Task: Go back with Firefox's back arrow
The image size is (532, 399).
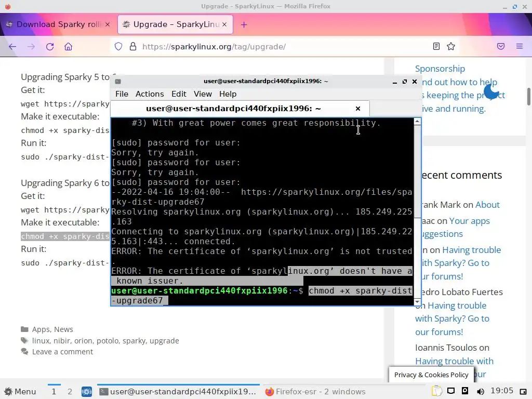Action: (x=12, y=46)
